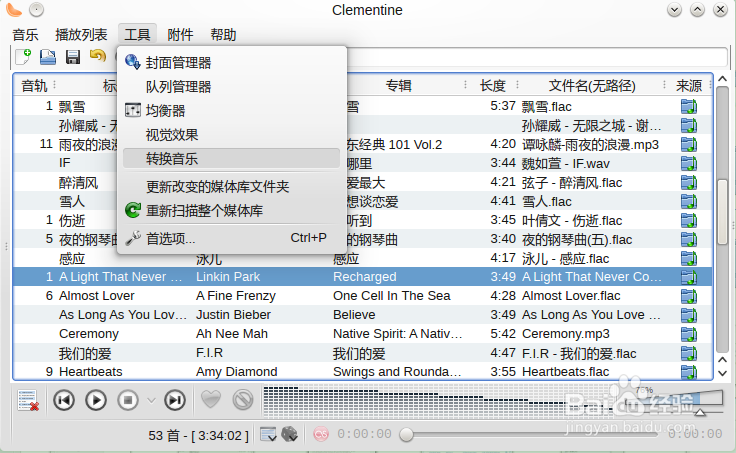Save the playlist with the floppy icon
This screenshot has height=453, width=736.
pos(73,57)
